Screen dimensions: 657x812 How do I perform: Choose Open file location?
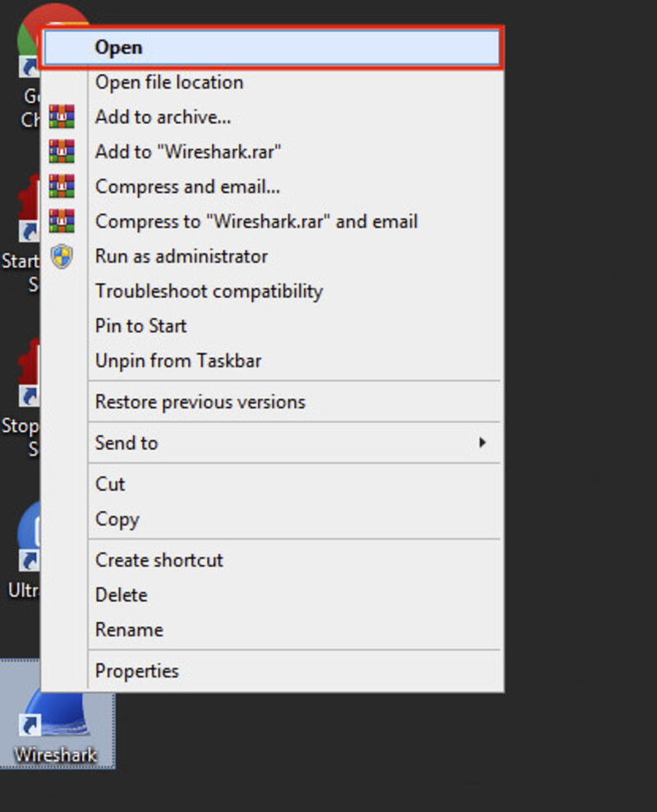coord(169,82)
